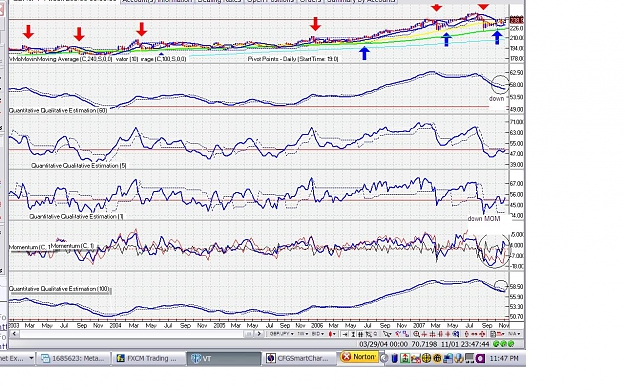The height and width of the screenshot is (391, 625).
Task: Click the first green connection status circle
Action: point(496,344)
